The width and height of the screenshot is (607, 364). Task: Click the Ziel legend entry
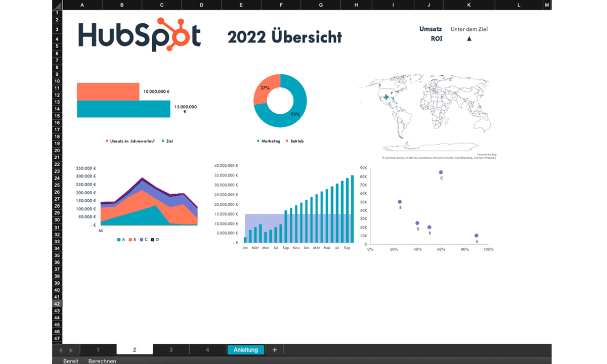click(x=168, y=141)
